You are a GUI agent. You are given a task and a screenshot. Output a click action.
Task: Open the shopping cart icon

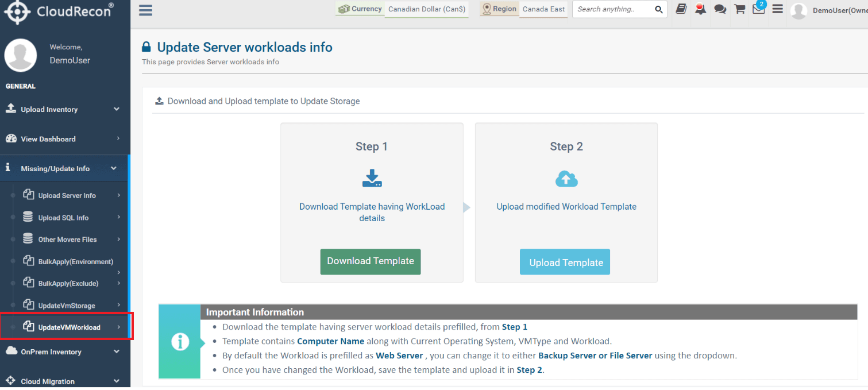coord(740,9)
